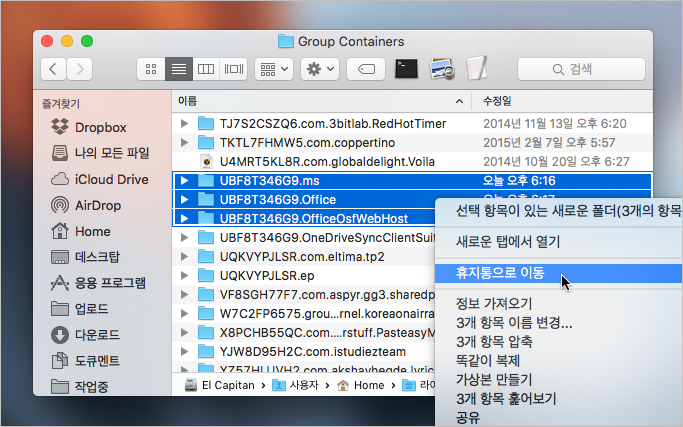Expand the X8PCHB55QC Pasteasy folder
The image size is (683, 427).
(184, 332)
